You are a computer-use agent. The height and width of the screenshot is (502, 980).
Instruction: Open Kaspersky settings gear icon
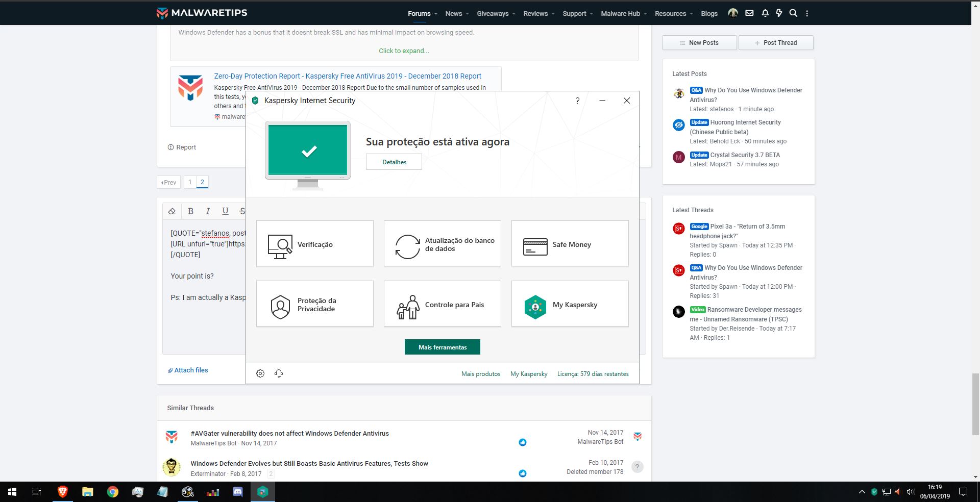point(260,373)
